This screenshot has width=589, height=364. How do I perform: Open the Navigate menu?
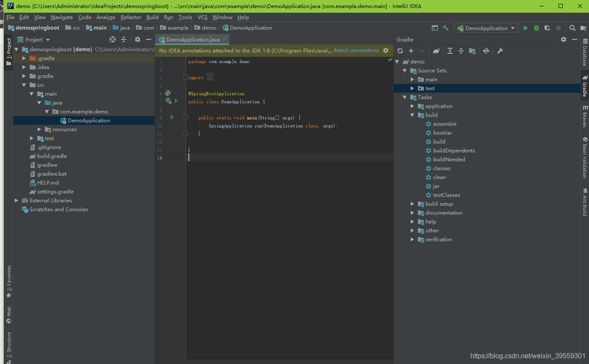click(62, 17)
